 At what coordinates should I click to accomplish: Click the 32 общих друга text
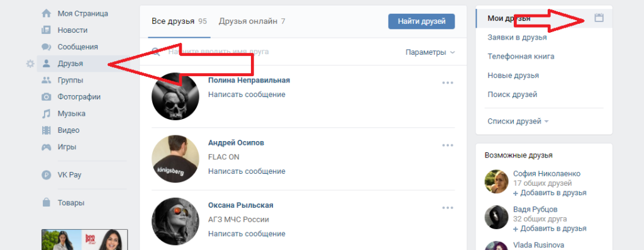[540, 219]
